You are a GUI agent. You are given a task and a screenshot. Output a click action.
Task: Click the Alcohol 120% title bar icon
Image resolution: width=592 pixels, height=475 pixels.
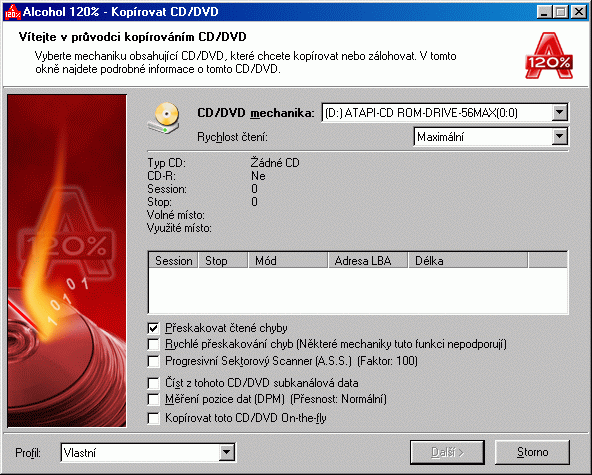pyautogui.click(x=12, y=12)
